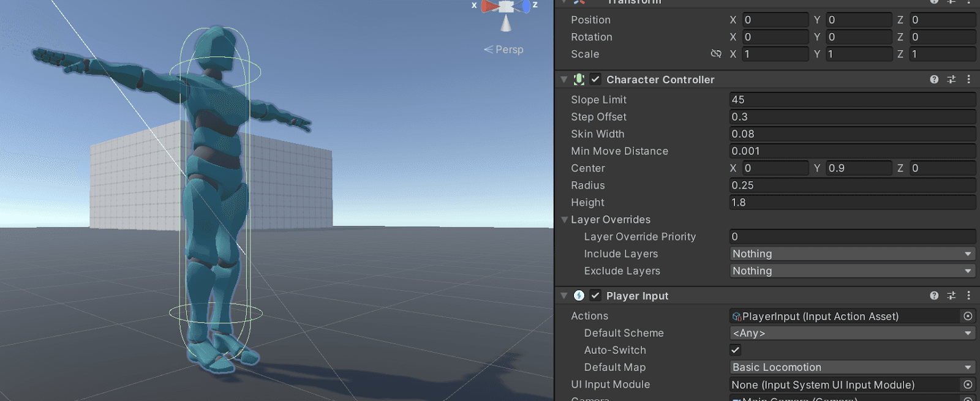Open the Default Map dropdown
Image resolution: width=980 pixels, height=401 pixels.
point(852,367)
